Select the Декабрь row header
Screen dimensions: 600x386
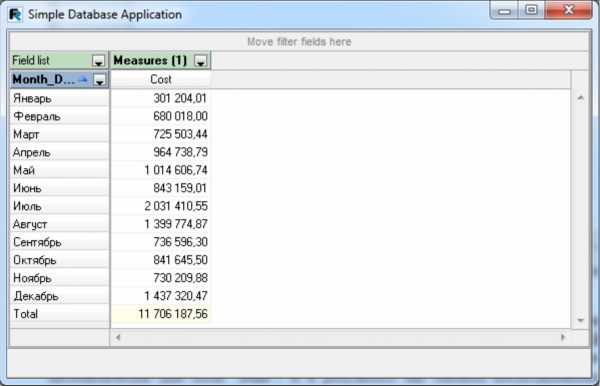click(x=60, y=296)
